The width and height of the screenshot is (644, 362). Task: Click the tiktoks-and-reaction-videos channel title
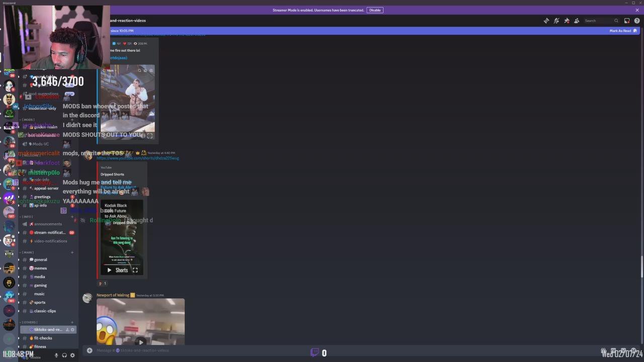(128, 21)
